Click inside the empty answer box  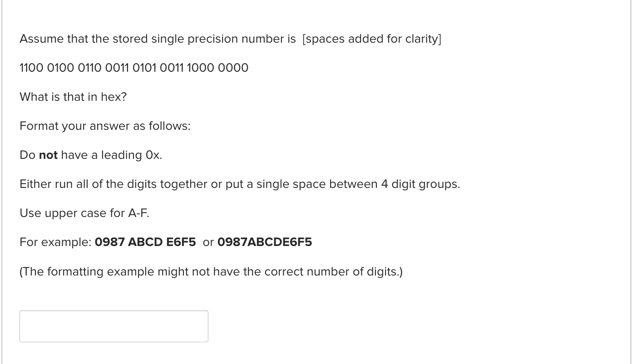pos(114,326)
